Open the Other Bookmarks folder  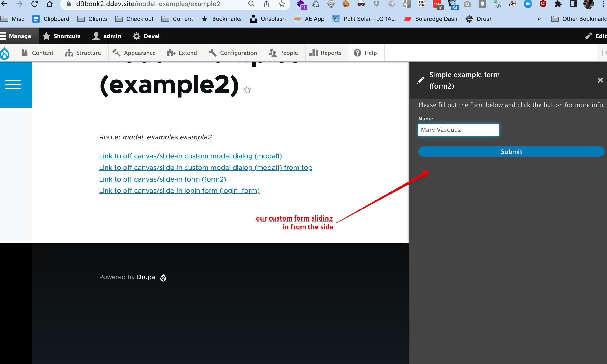(x=579, y=19)
